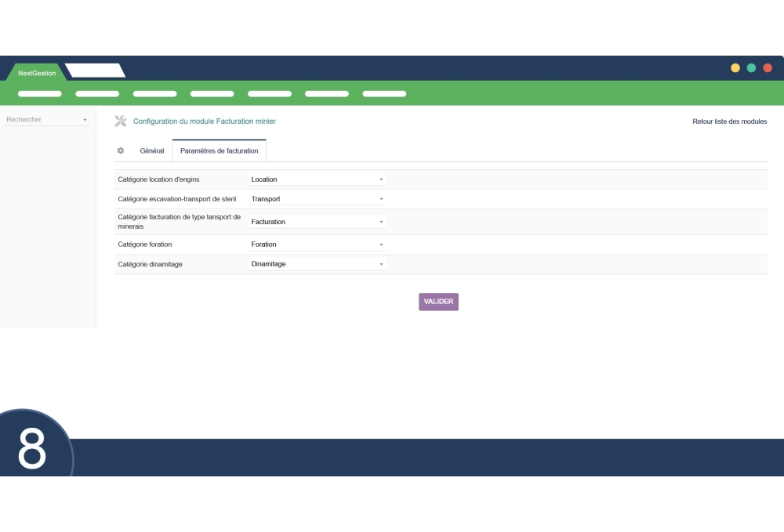Click the caret arrow of the Rechercher field
784x532 pixels.
coord(85,119)
